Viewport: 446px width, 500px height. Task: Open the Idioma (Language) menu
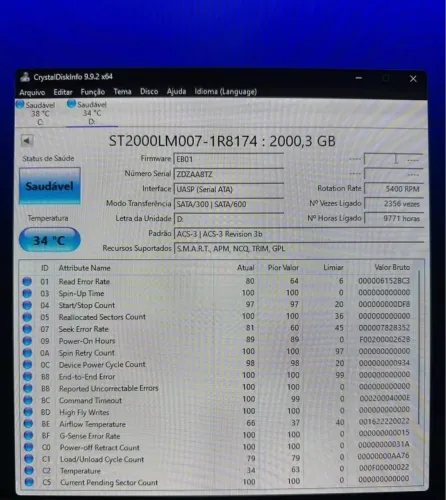(226, 92)
